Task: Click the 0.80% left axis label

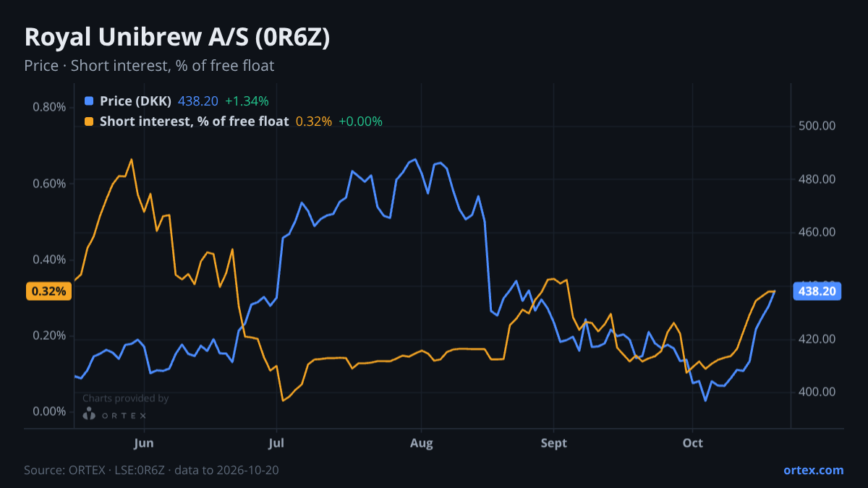Action: 49,107
